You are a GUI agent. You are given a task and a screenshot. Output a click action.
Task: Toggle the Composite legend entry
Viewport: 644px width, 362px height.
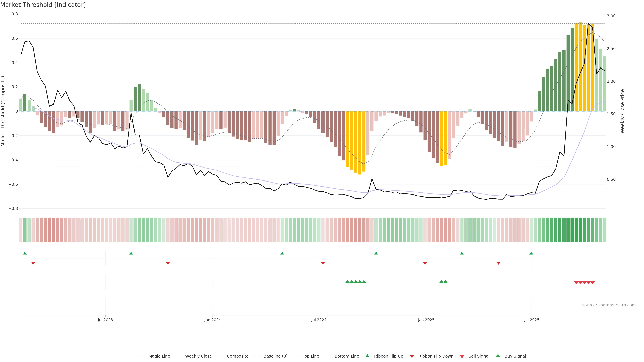237,356
